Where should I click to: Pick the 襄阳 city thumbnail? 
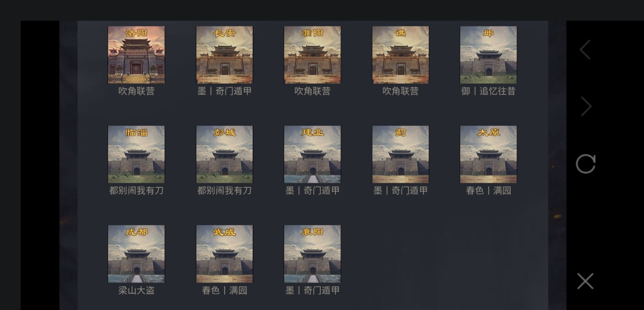312,254
